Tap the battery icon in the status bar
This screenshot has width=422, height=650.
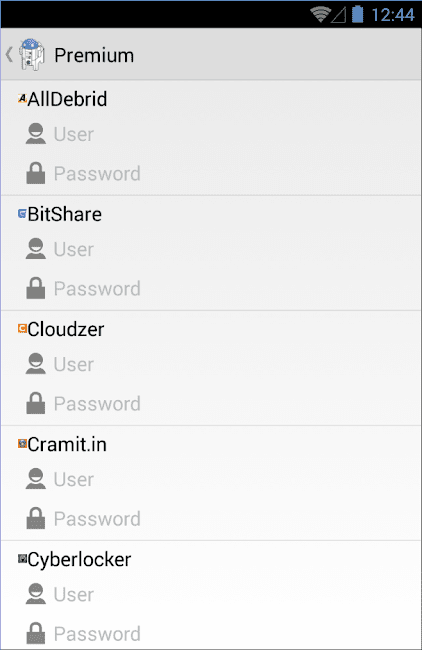point(357,14)
